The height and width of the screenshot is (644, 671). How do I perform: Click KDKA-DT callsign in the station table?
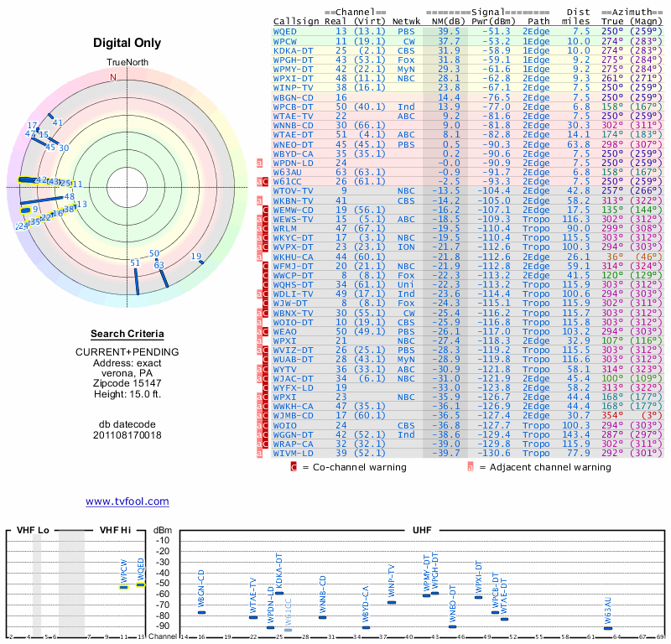(293, 51)
